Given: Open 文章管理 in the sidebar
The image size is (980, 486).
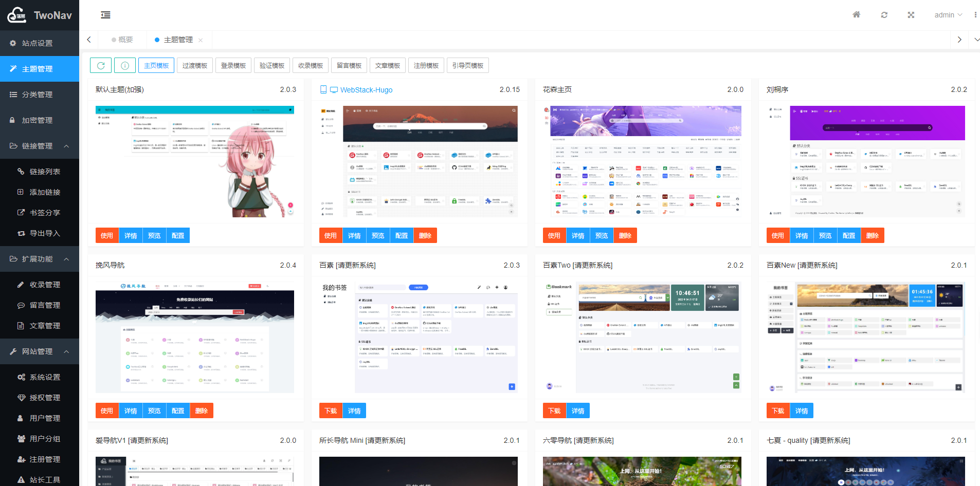Looking at the screenshot, I should pyautogui.click(x=40, y=326).
